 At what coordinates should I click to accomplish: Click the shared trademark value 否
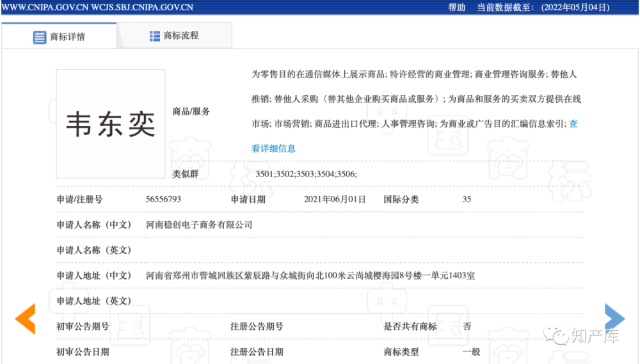click(x=467, y=326)
